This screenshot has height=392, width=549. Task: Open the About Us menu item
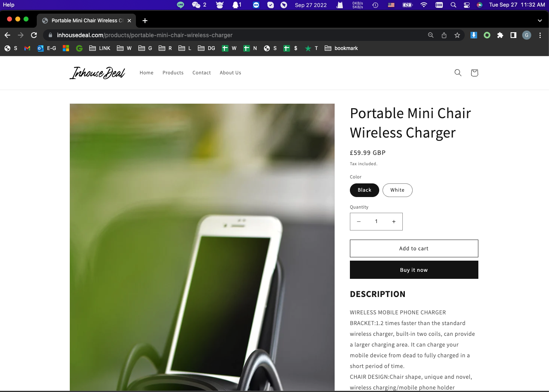coord(231,73)
